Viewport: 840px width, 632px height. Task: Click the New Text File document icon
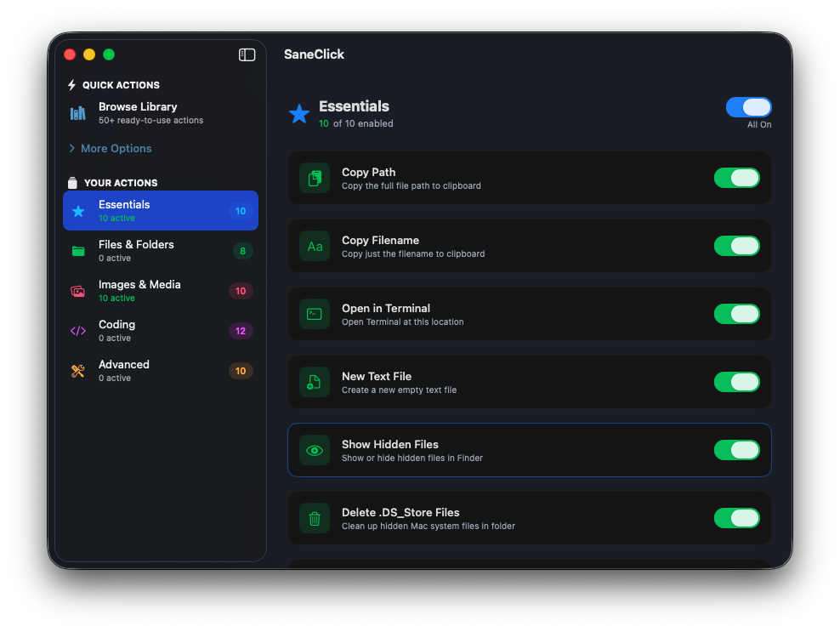[x=315, y=382]
